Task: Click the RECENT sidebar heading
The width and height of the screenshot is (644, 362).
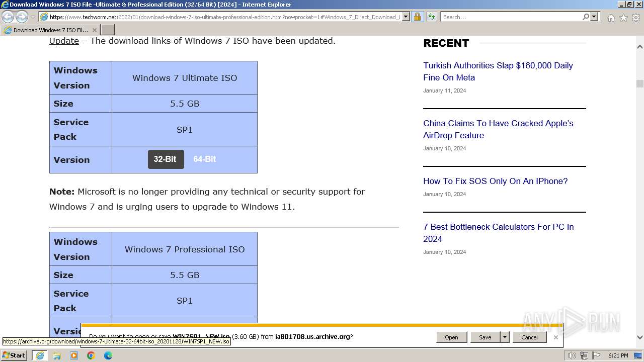Action: (446, 43)
